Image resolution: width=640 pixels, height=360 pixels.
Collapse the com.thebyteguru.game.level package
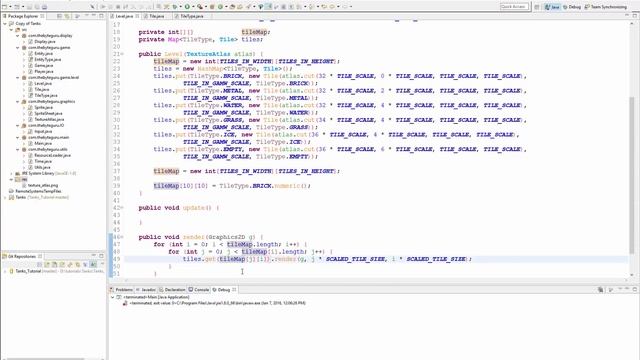(18, 78)
